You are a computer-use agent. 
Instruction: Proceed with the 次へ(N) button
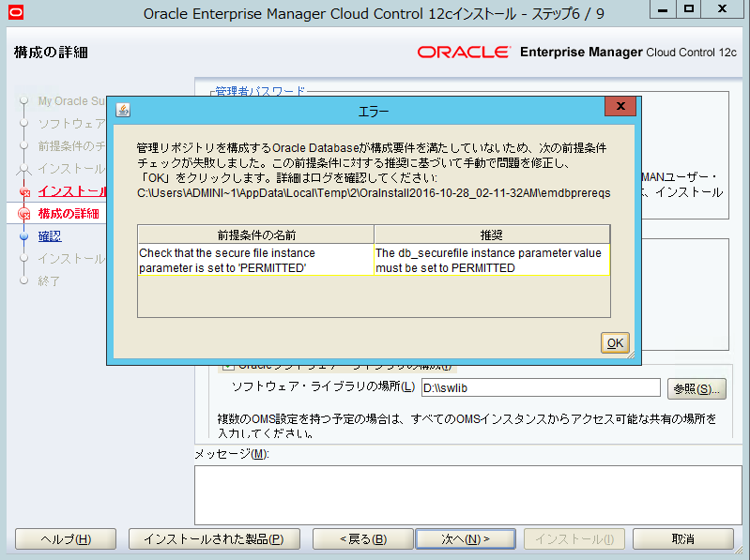point(466,539)
